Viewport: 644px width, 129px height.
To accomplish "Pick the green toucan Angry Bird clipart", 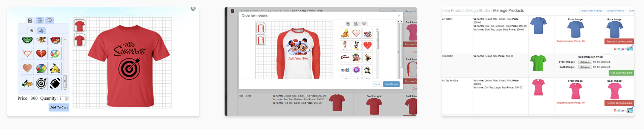I will tap(27, 83).
